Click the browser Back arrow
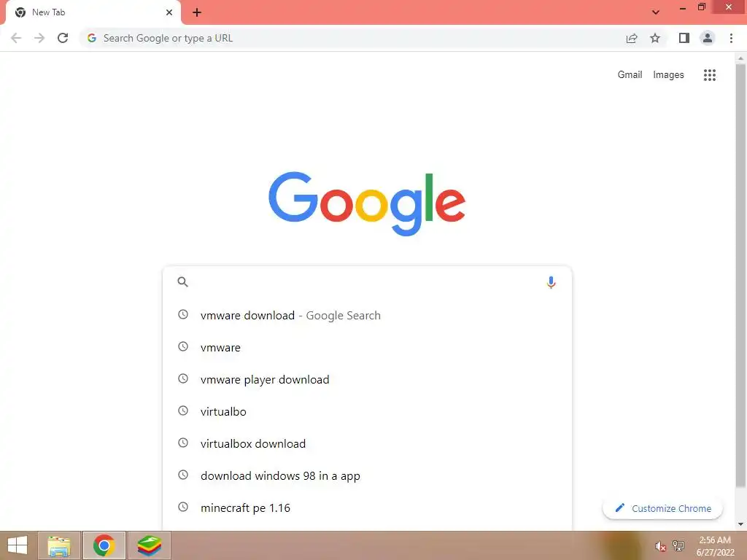The width and height of the screenshot is (747, 560). coord(16,38)
